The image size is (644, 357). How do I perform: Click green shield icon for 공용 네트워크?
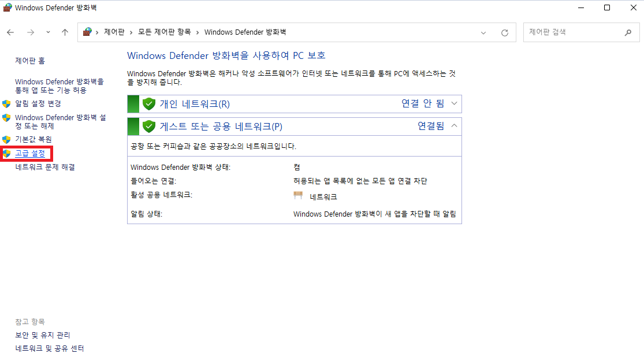148,127
